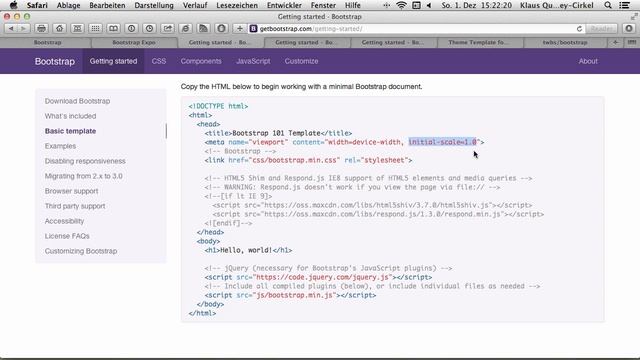Click the 'e' browser icon in the toolbar

(x=185, y=29)
